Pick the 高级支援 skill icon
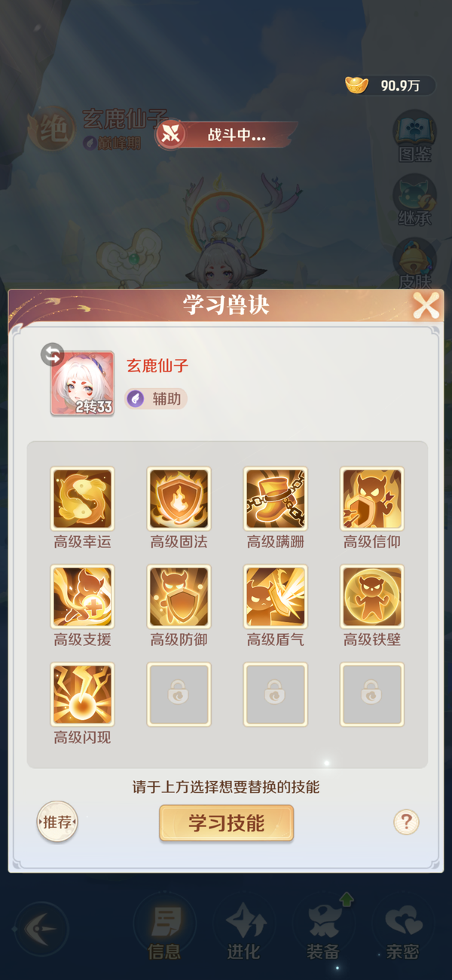Image resolution: width=452 pixels, height=980 pixels. tap(82, 596)
